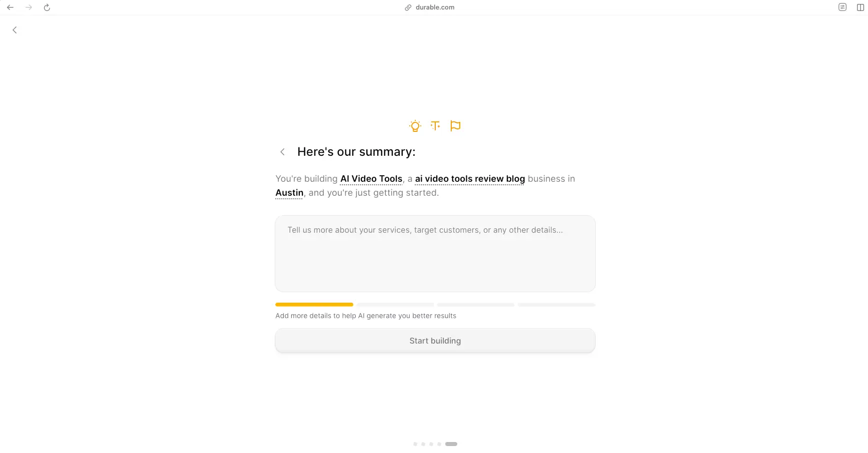
Task: Click the browser back arrow
Action: pos(10,7)
